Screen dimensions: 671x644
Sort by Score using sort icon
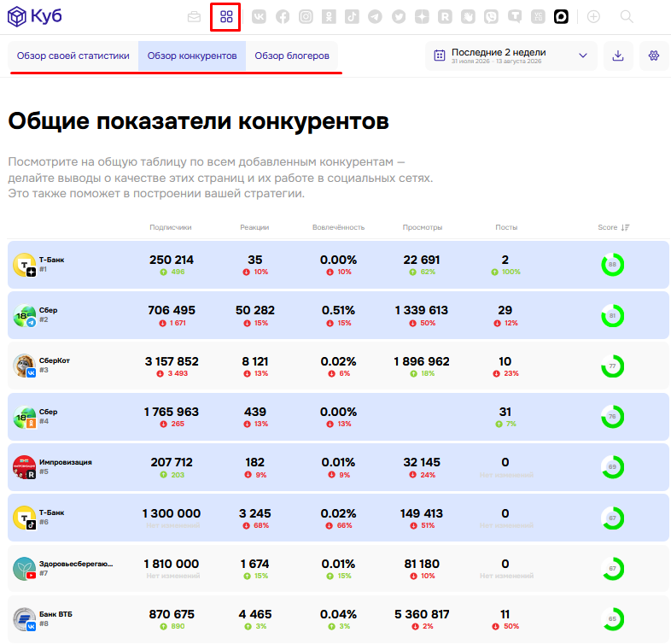pyautogui.click(x=625, y=227)
